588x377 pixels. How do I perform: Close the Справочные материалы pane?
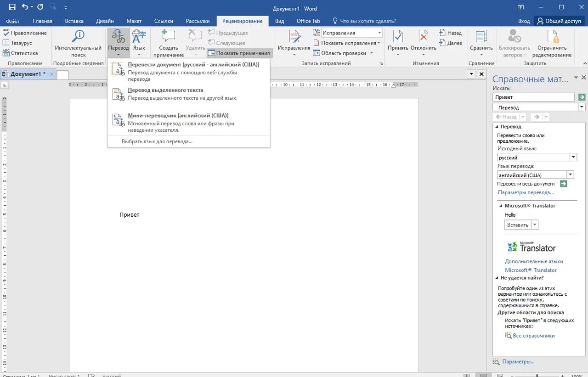point(584,78)
